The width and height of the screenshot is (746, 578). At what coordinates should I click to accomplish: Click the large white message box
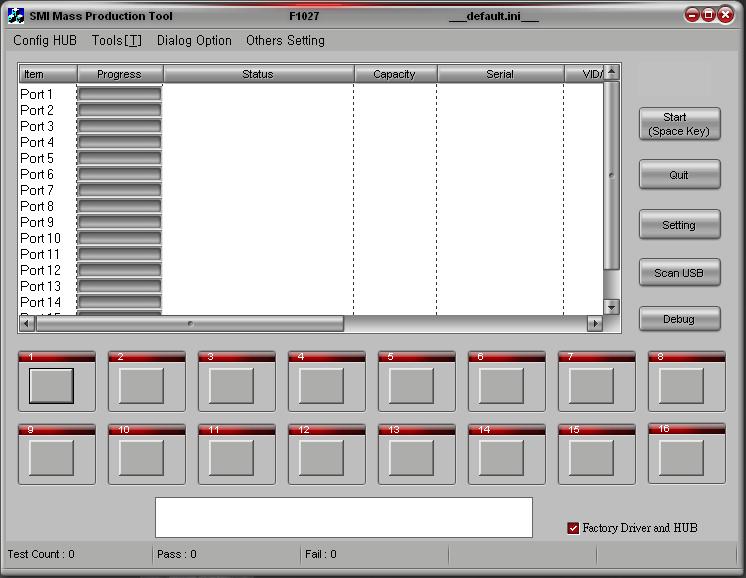(x=344, y=518)
